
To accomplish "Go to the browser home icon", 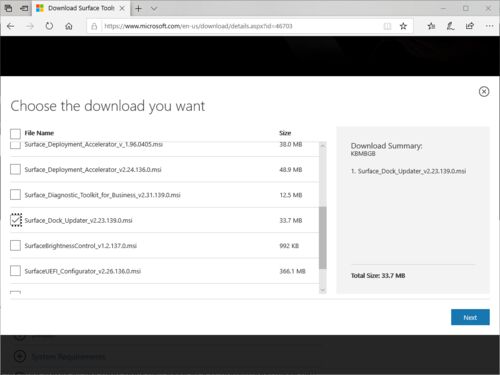I will point(69,26).
